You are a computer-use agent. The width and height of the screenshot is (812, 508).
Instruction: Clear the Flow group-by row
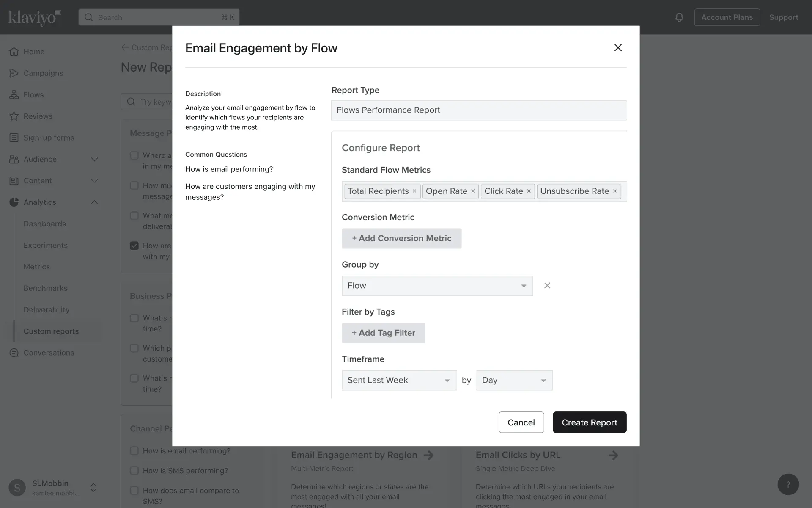(x=547, y=286)
